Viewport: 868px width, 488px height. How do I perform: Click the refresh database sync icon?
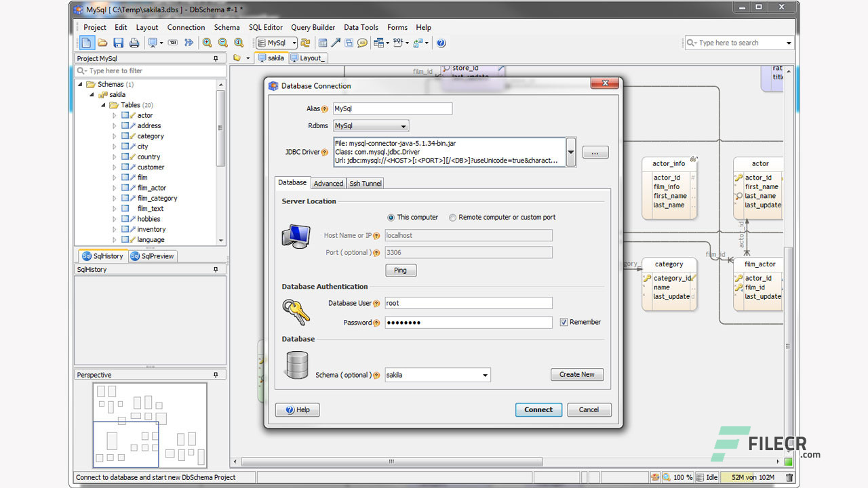(306, 43)
